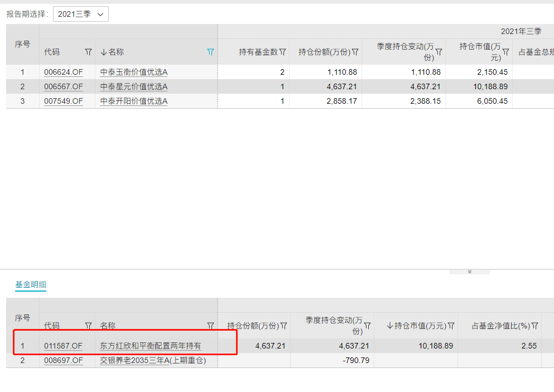Viewport: 554px width, 392px height.
Task: Open 交银养老2035三年A(上期重仓) link
Action: (153, 360)
